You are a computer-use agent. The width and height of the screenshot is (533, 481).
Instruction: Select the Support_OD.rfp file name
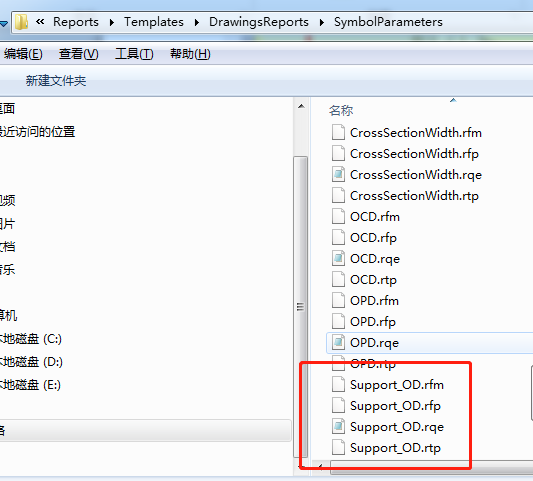point(395,406)
